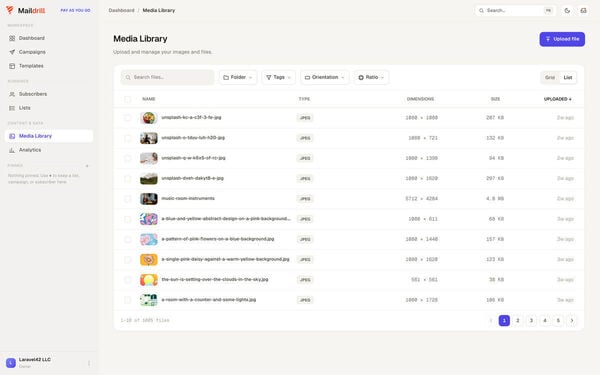Sort by the Name column header
The image size is (600, 375).
[x=149, y=99]
